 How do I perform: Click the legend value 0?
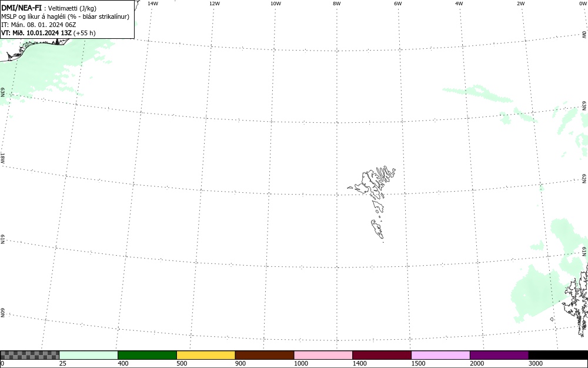click(x=2, y=363)
